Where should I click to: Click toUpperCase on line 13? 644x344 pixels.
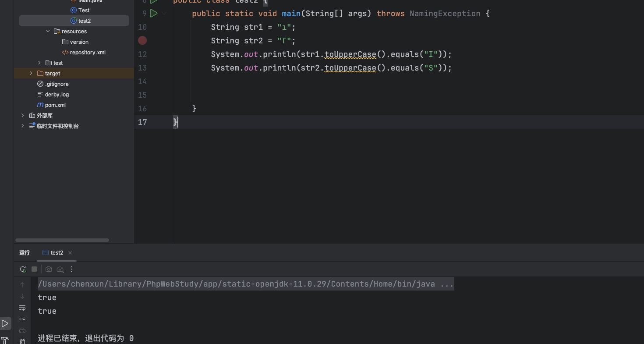(x=350, y=68)
